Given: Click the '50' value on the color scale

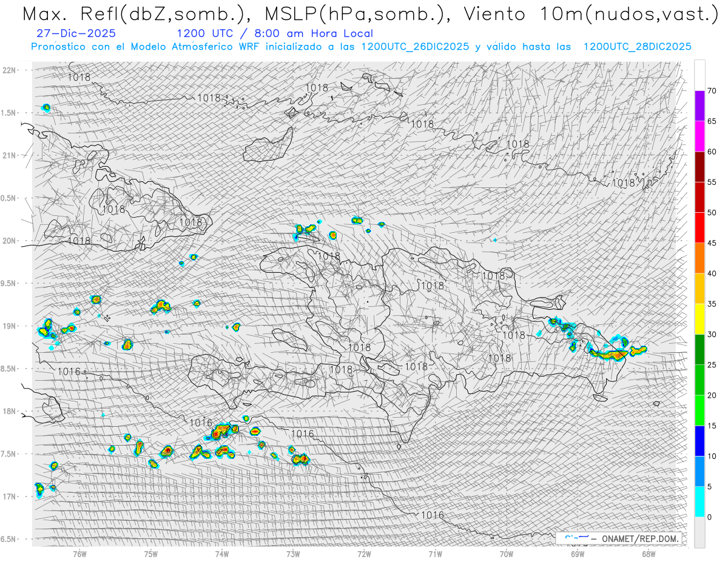Looking at the screenshot, I should click(712, 213).
